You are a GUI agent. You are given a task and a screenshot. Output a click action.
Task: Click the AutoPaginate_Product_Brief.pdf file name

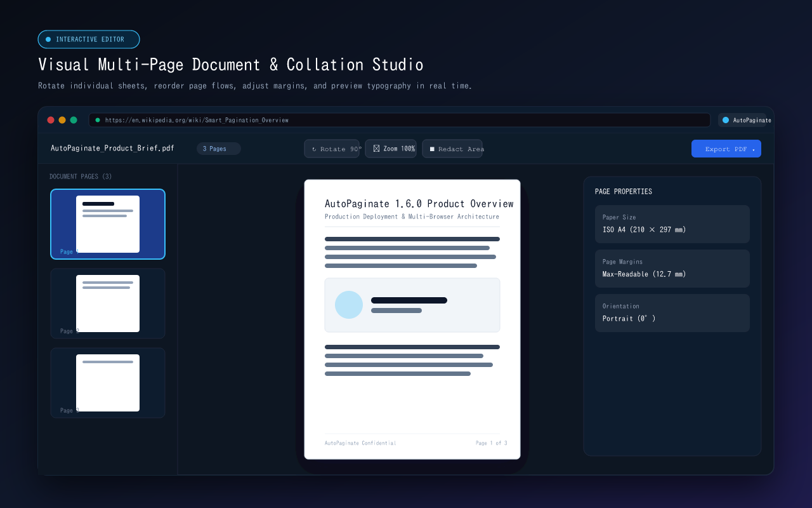112,149
